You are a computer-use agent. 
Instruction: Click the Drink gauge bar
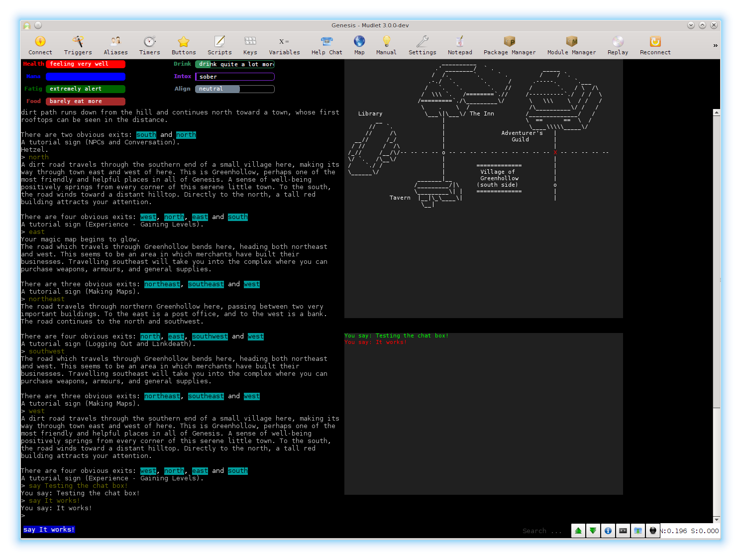click(235, 64)
